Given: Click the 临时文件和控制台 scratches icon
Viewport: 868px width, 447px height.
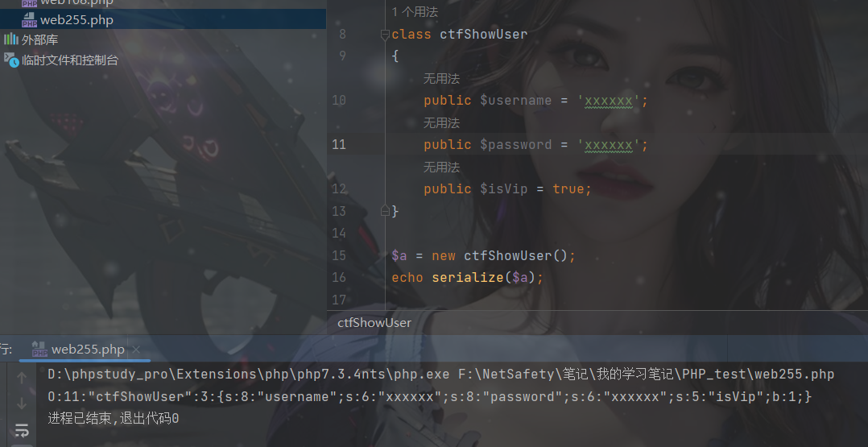Looking at the screenshot, I should pyautogui.click(x=11, y=60).
